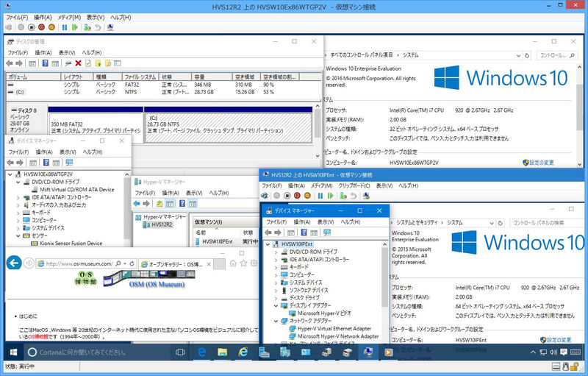Sort by ファイル システム column in Disk Management
This screenshot has height=376, width=588.
tap(140, 77)
